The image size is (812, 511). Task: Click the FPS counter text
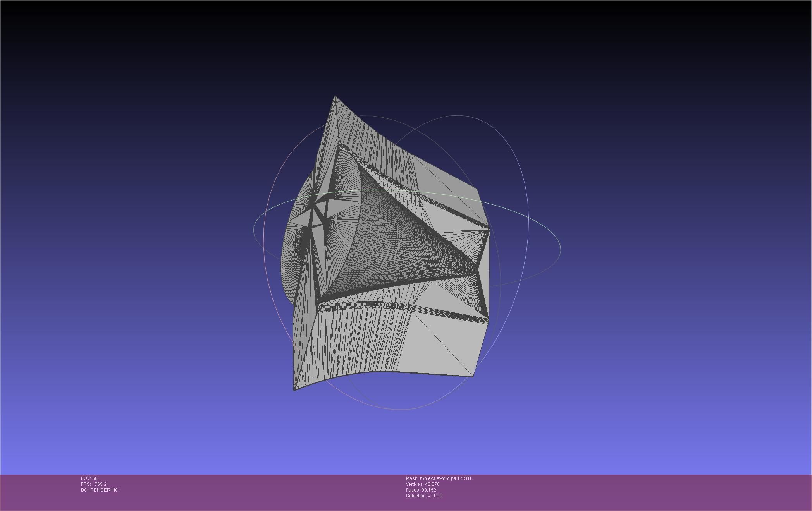[x=93, y=484]
